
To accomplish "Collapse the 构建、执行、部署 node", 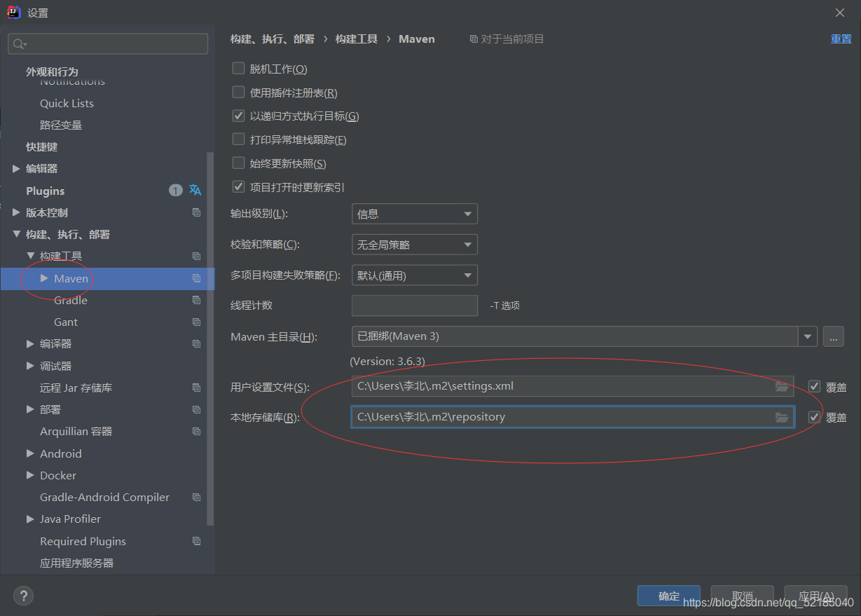I will click(16, 234).
